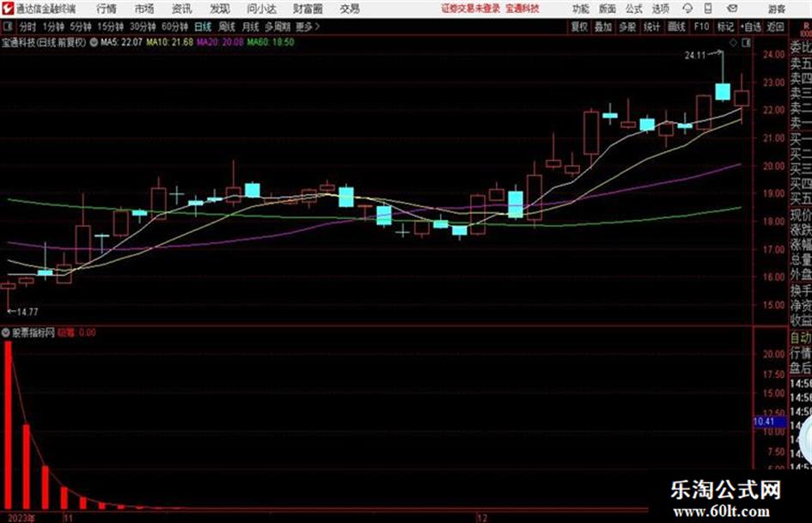Click the 证券交易未登录 login link
Image resolution: width=812 pixels, height=523 pixels.
coord(471,9)
